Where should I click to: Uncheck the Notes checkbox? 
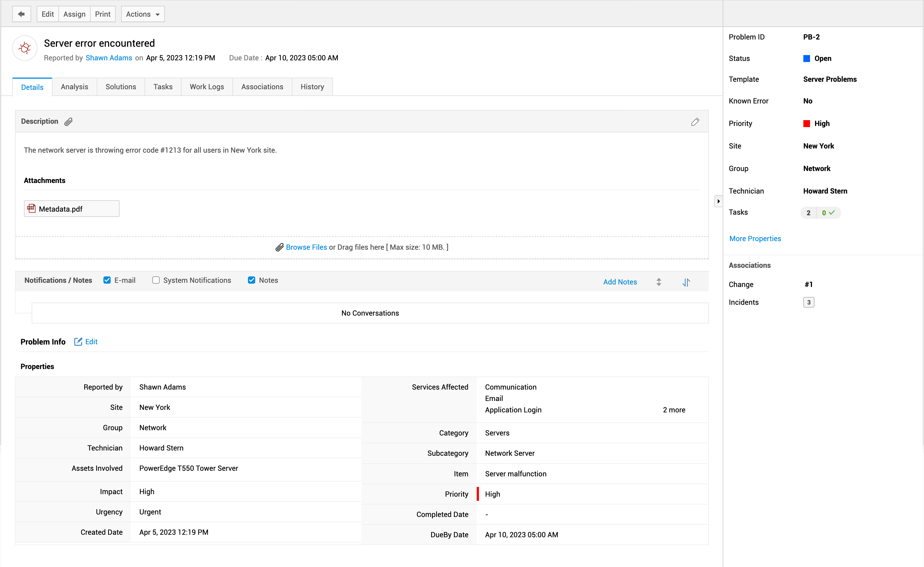point(251,280)
